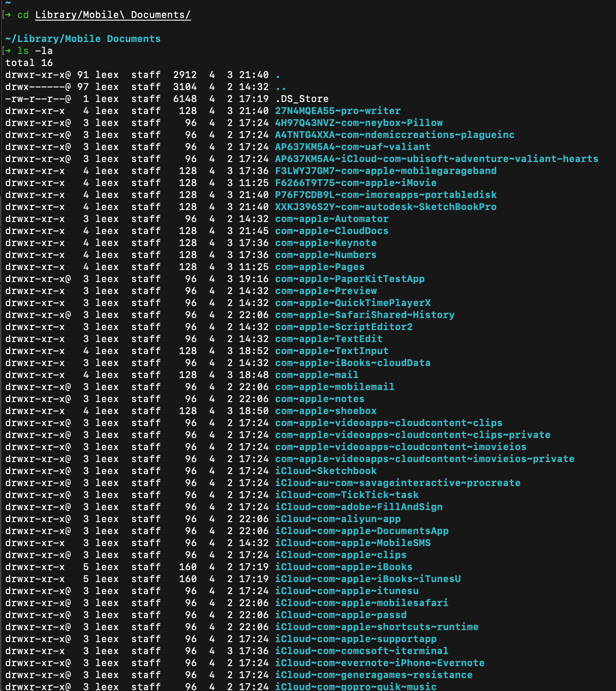The height and width of the screenshot is (691, 616).
Task: Click the F3LWYJ7GM7~com~apple~mobilegarageband directory
Action: point(386,171)
